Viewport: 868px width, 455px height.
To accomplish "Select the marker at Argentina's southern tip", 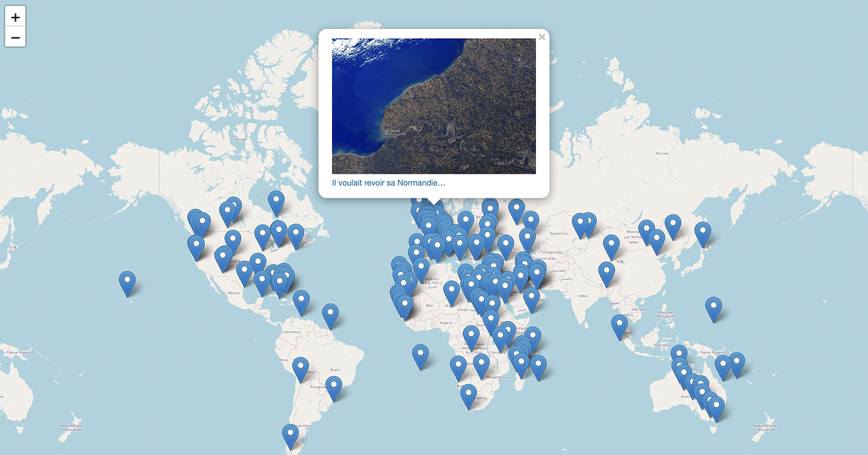I will click(290, 435).
